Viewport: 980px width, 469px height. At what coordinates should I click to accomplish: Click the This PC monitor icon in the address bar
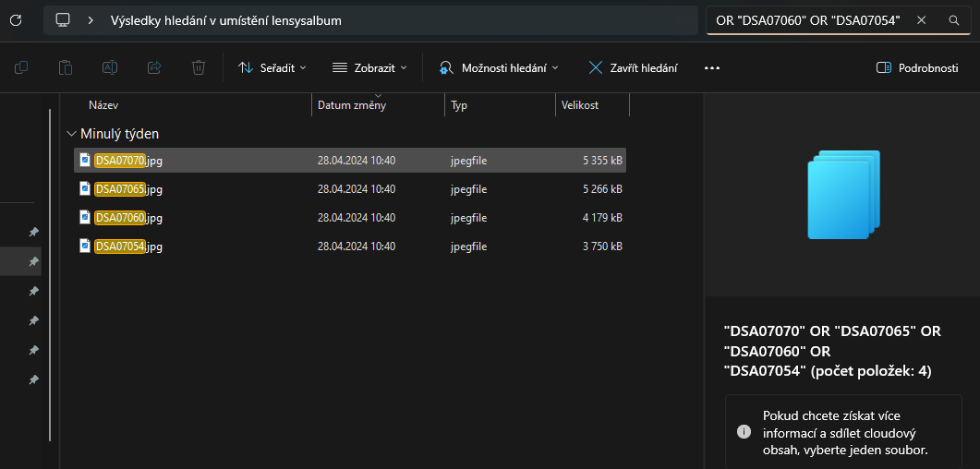[63, 20]
